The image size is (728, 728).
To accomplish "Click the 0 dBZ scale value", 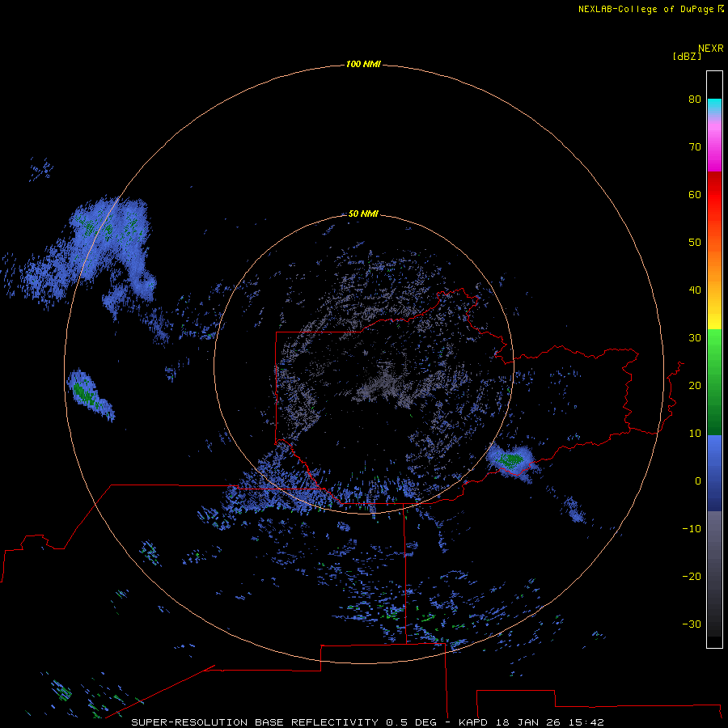I will click(698, 481).
